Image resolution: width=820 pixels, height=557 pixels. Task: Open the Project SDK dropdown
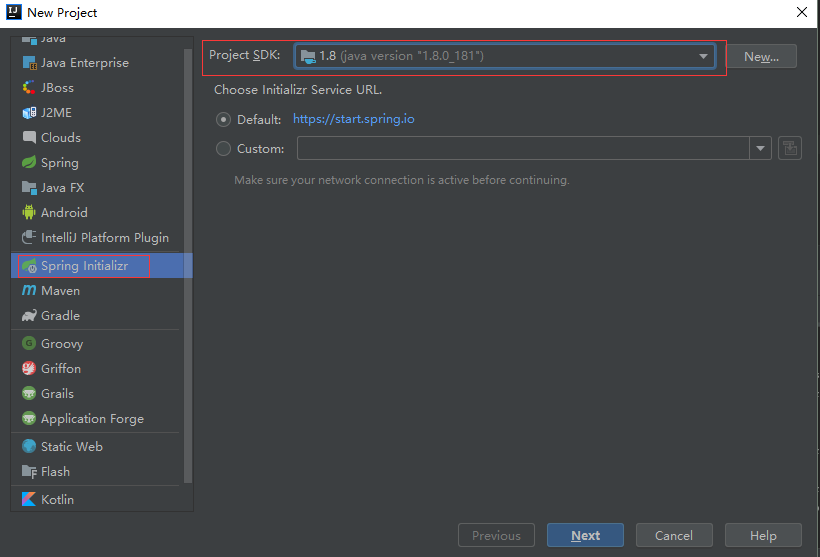505,56
